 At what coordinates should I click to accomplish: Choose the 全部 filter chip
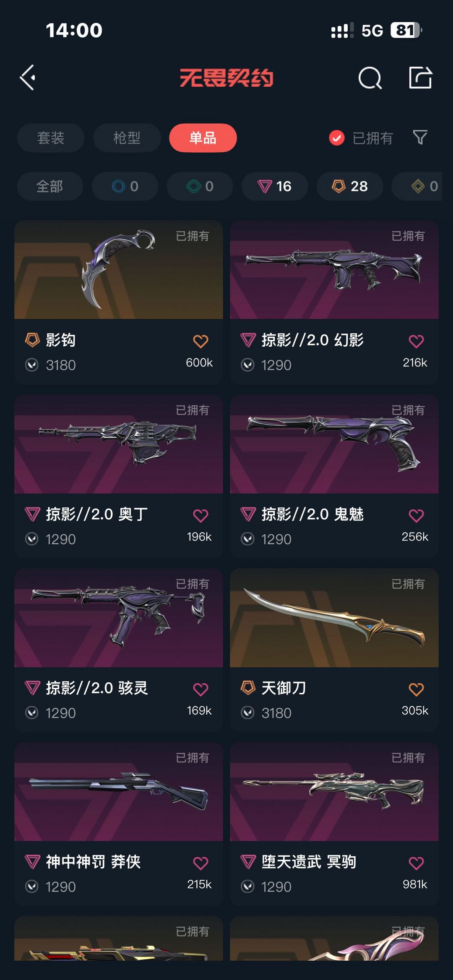coord(50,186)
